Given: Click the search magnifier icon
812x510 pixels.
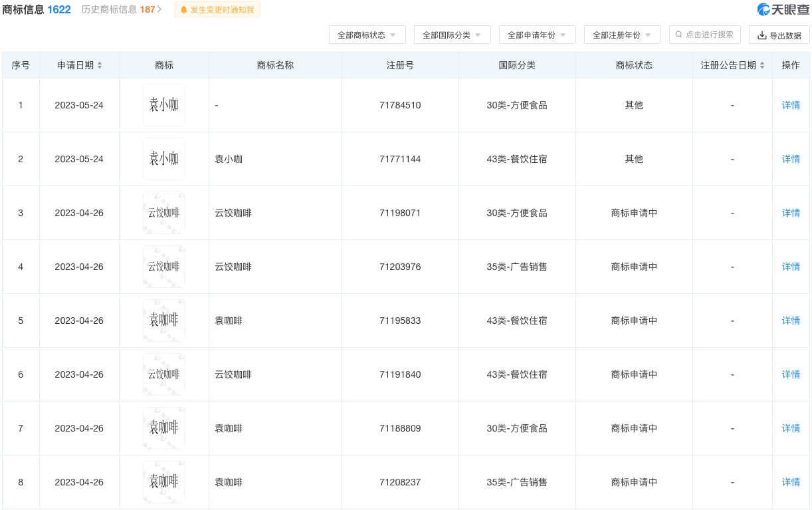Looking at the screenshot, I should pos(679,35).
